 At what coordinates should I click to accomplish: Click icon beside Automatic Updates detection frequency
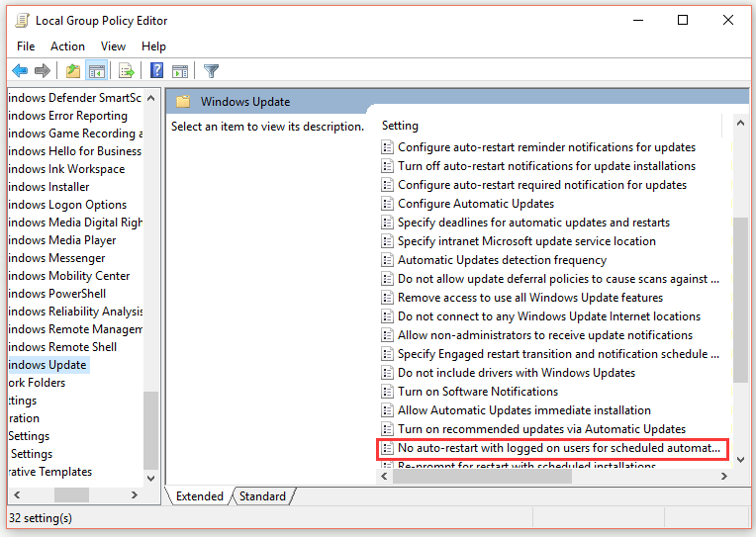coord(387,260)
